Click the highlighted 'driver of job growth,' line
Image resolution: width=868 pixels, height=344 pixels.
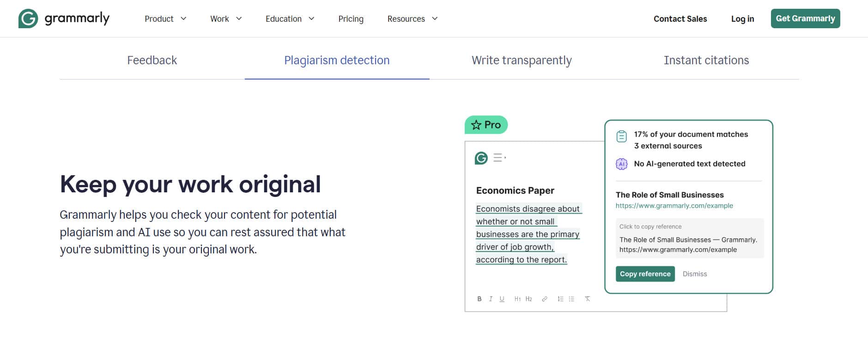515,247
